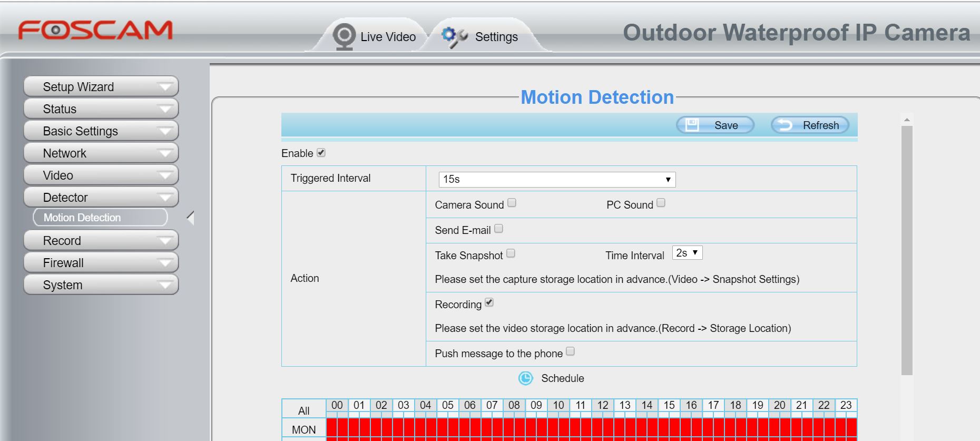Viewport: 980px width, 441px height.
Task: Click the clock icon beside Schedule
Action: tap(525, 378)
